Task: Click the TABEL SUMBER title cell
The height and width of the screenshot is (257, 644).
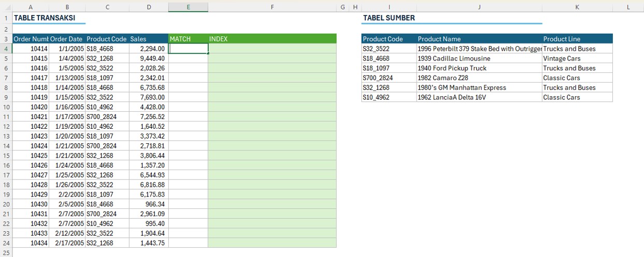Action: tap(389, 18)
